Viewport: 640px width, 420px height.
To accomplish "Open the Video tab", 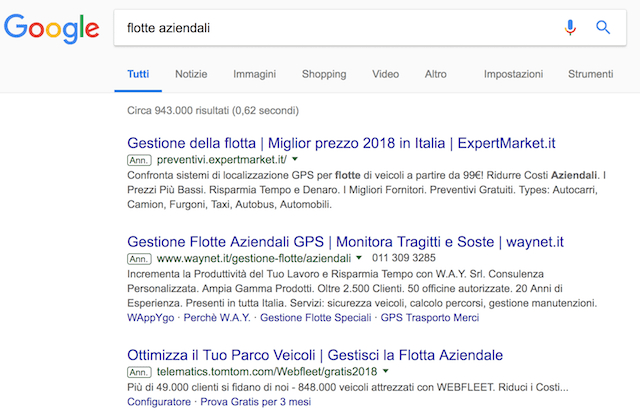I will pos(385,74).
